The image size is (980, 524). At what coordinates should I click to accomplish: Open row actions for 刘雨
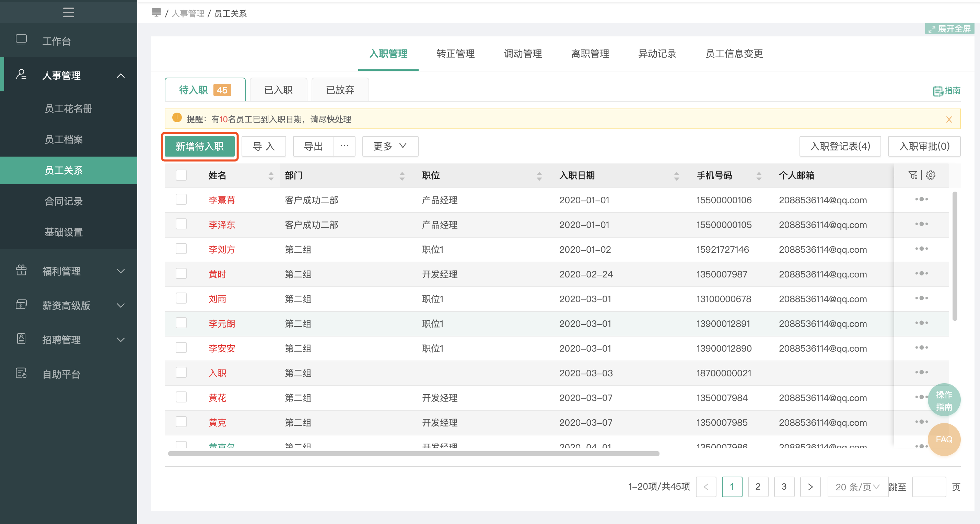point(921,298)
